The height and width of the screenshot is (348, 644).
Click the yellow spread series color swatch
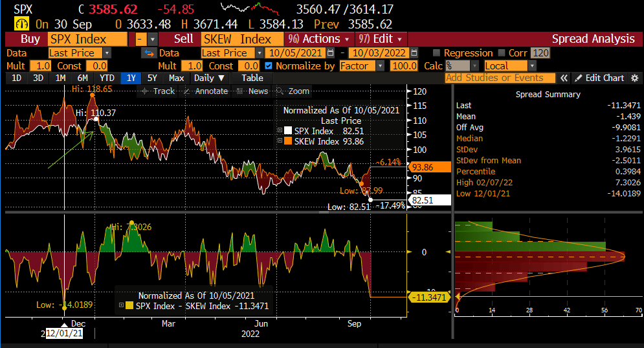pyautogui.click(x=129, y=305)
